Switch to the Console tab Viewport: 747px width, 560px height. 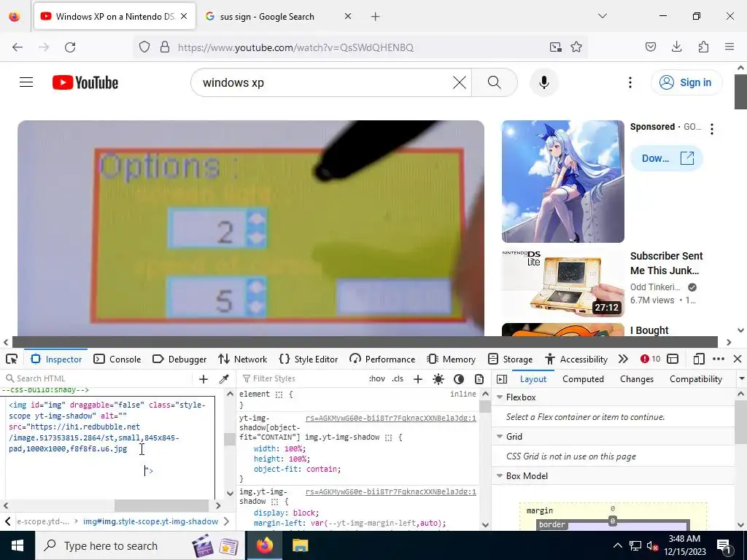coord(117,359)
